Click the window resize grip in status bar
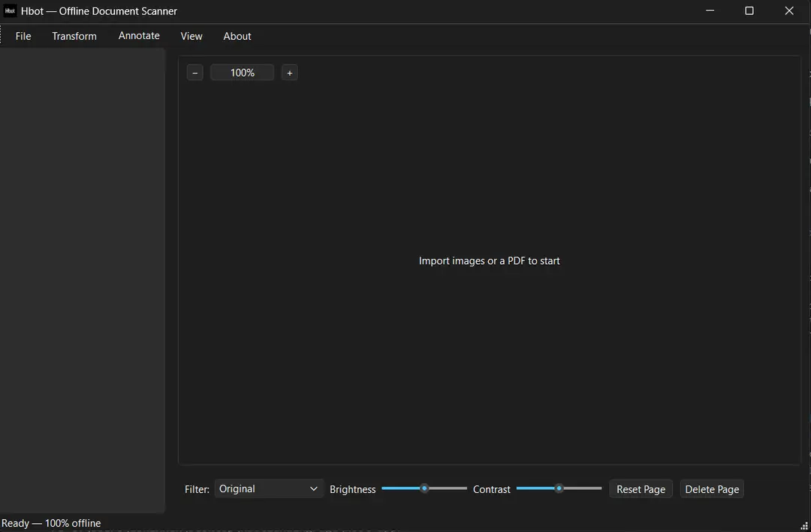The height and width of the screenshot is (532, 811). point(804,526)
